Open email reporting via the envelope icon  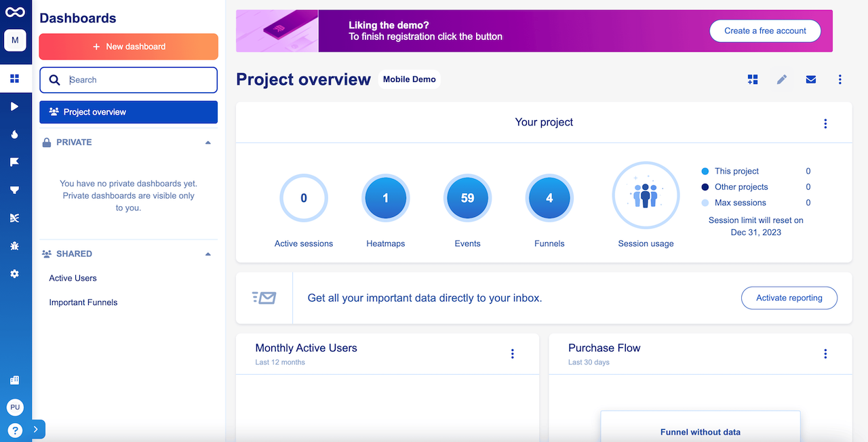(810, 79)
